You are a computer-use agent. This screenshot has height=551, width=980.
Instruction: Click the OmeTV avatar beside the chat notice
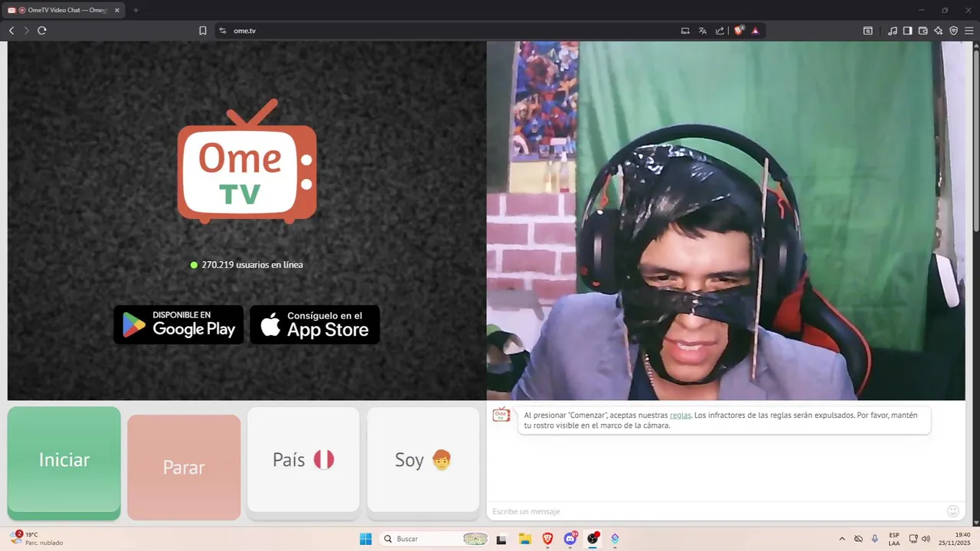(501, 415)
